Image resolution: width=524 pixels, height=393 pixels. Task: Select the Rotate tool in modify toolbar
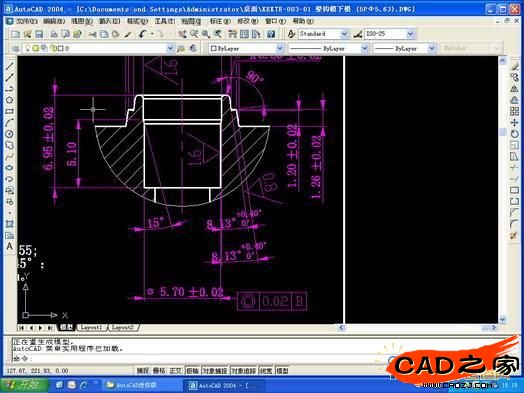514,134
